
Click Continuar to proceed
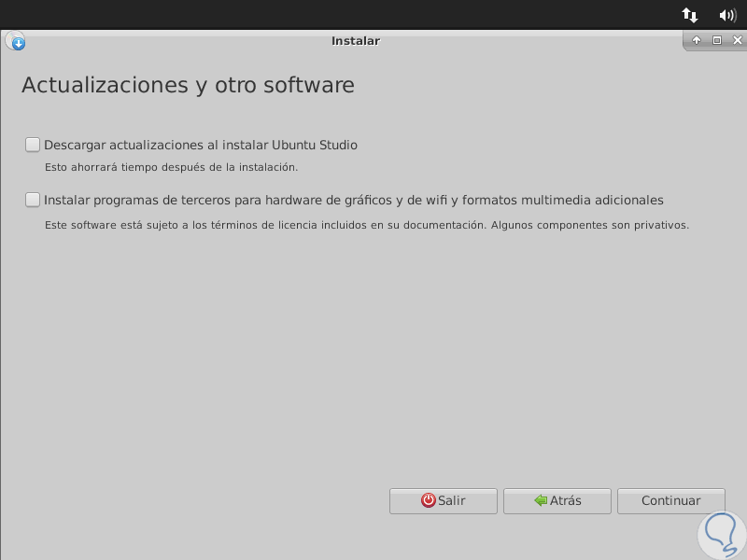[671, 501]
